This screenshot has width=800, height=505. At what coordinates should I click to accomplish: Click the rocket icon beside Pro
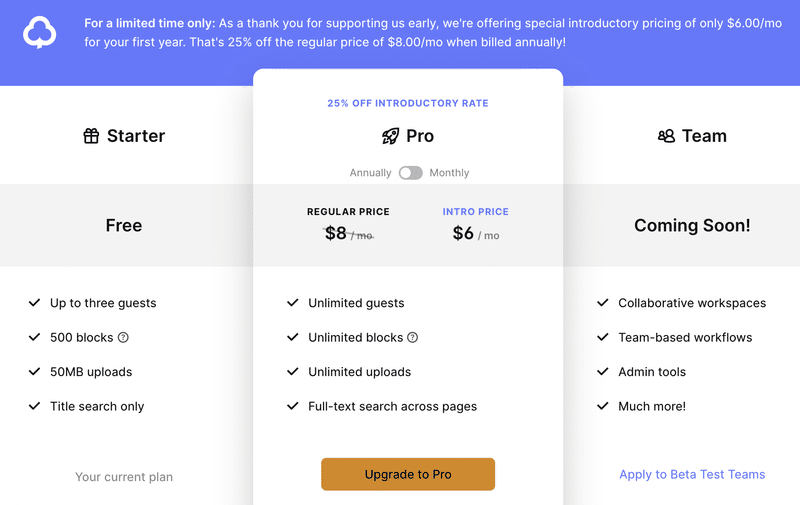[x=391, y=136]
